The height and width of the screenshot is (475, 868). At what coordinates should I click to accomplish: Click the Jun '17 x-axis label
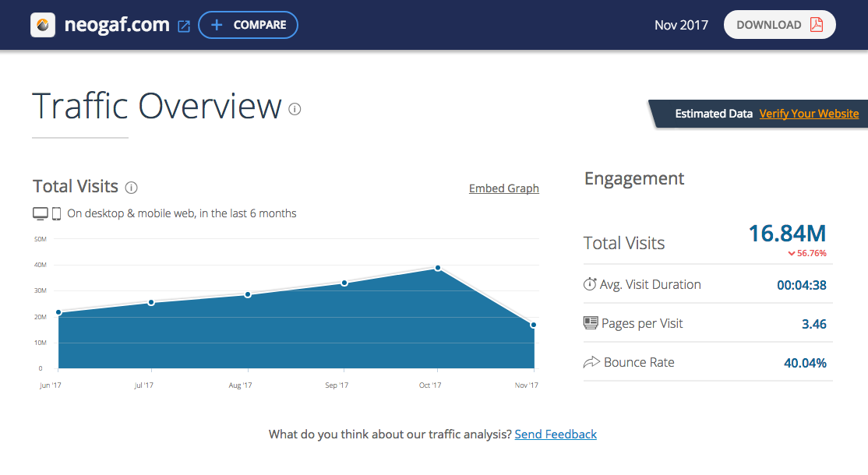pyautogui.click(x=51, y=385)
